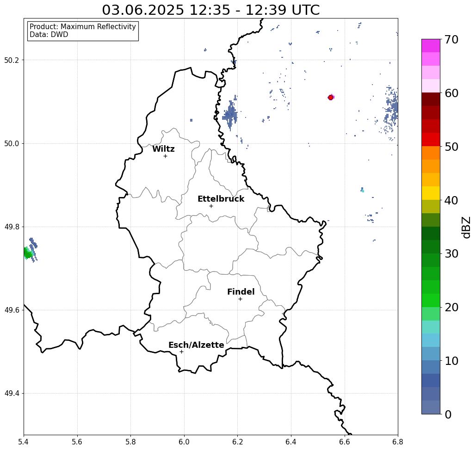Click the 5.8 longitude tick label

[x=130, y=442]
